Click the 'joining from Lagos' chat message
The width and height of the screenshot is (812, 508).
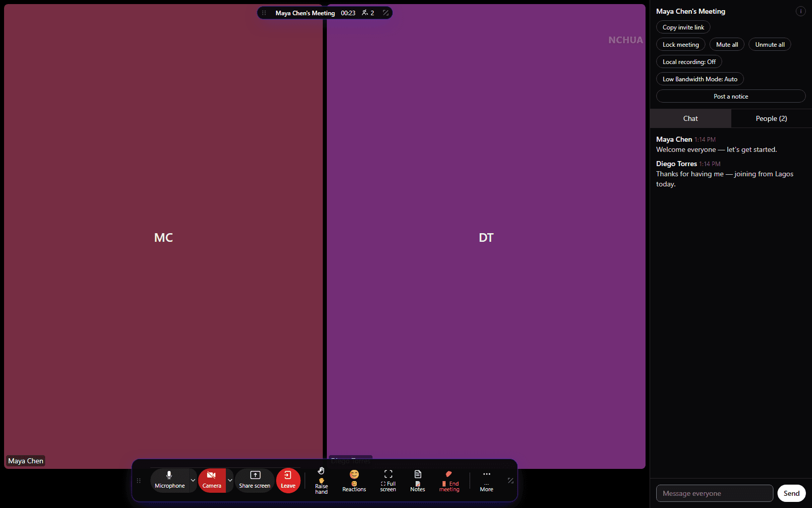(725, 179)
